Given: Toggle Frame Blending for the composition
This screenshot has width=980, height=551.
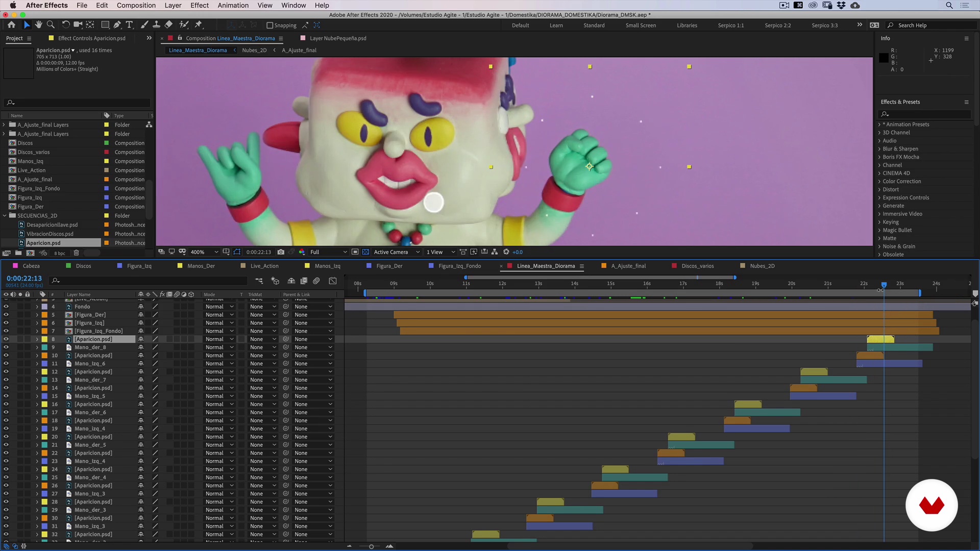Looking at the screenshot, I should (x=304, y=281).
